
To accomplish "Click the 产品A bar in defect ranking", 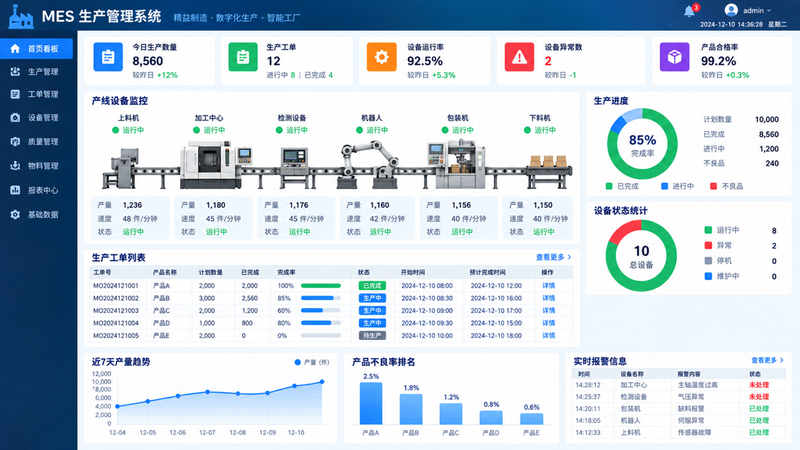I will click(371, 403).
